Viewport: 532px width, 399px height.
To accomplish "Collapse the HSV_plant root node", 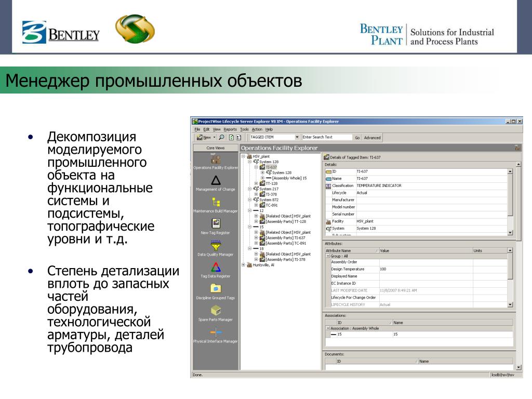I will (243, 156).
